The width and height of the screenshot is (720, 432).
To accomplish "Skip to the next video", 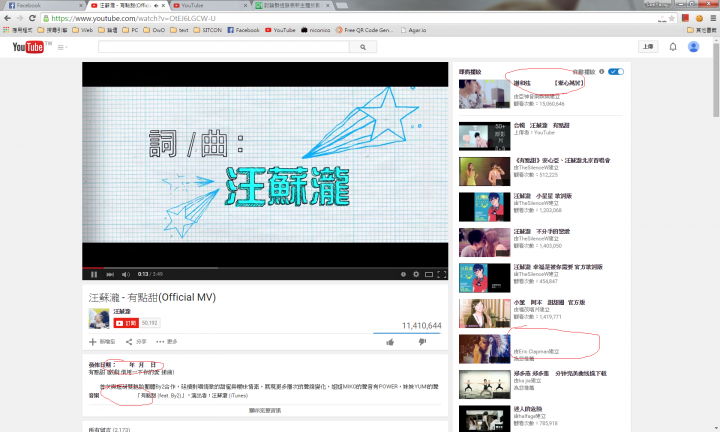I will pos(110,274).
